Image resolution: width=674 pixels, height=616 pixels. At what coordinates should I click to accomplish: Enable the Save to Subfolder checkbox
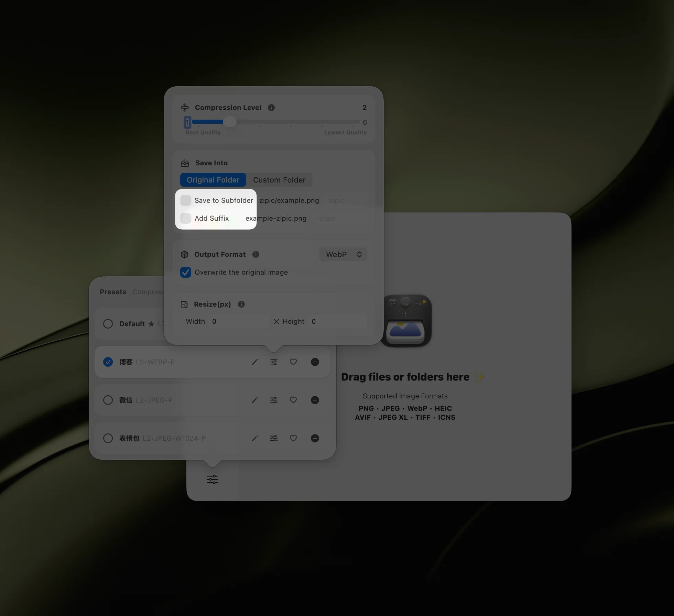[x=186, y=200]
